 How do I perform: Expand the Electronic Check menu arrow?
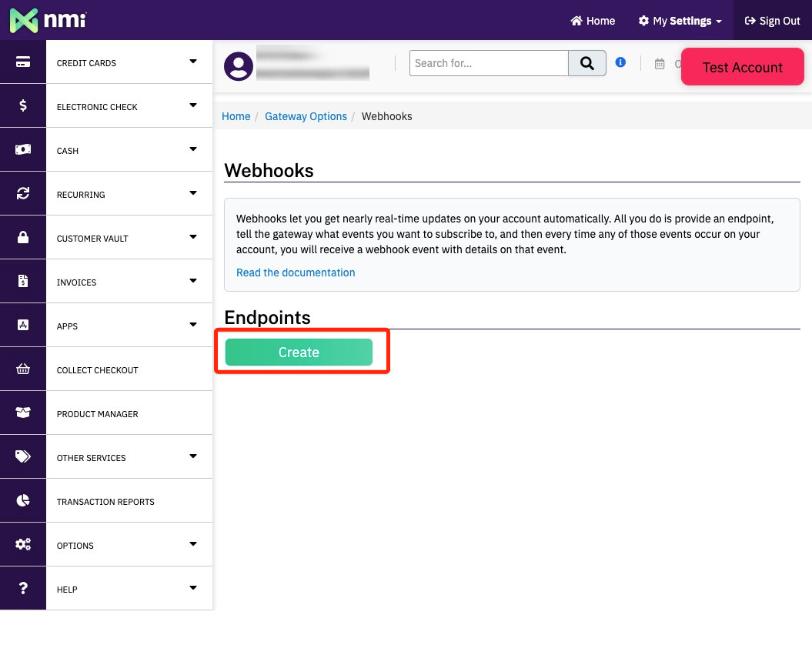tap(193, 105)
